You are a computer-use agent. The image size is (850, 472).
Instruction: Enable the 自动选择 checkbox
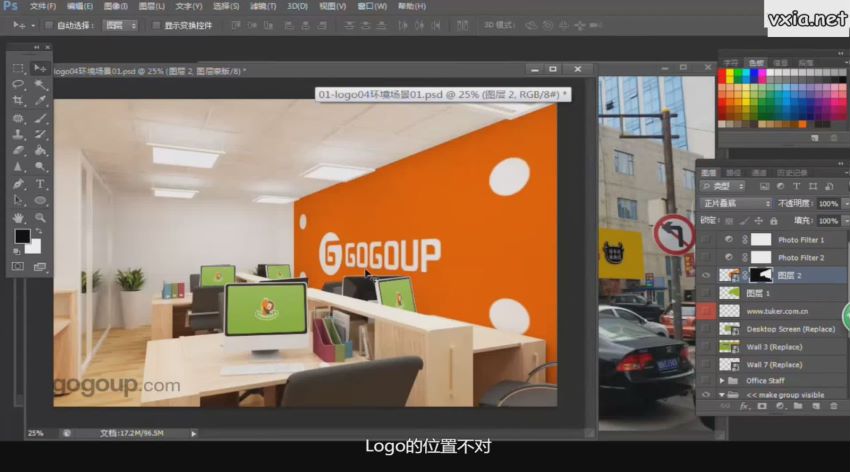tap(49, 25)
